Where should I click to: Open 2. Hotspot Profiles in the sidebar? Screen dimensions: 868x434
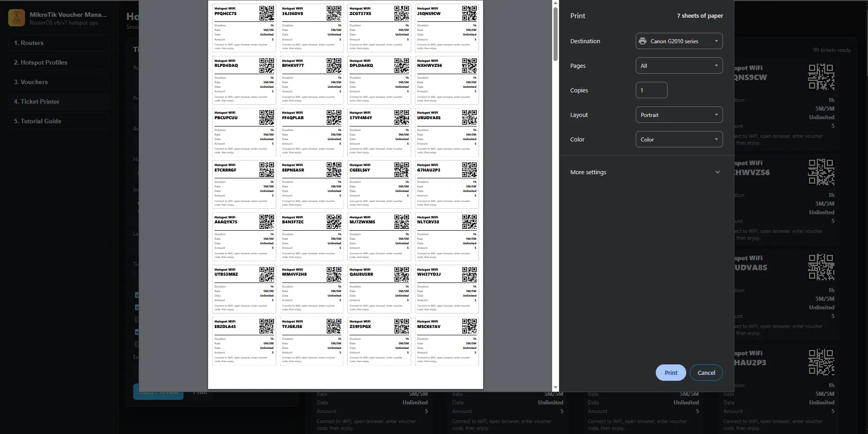tap(59, 62)
